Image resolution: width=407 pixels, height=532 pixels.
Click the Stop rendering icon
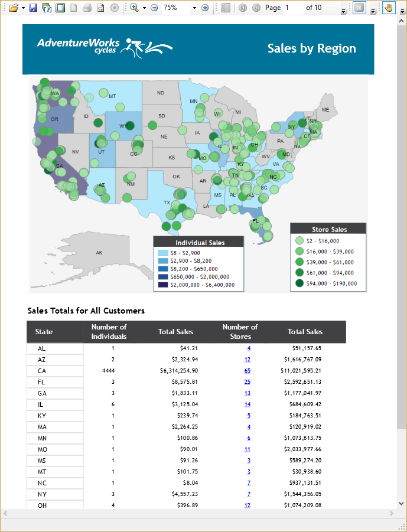click(115, 8)
